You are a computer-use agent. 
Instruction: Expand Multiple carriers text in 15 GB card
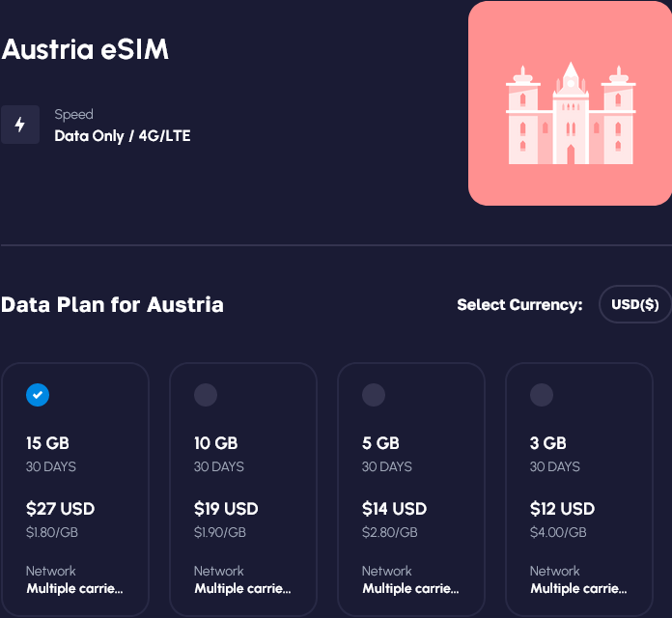[74, 588]
